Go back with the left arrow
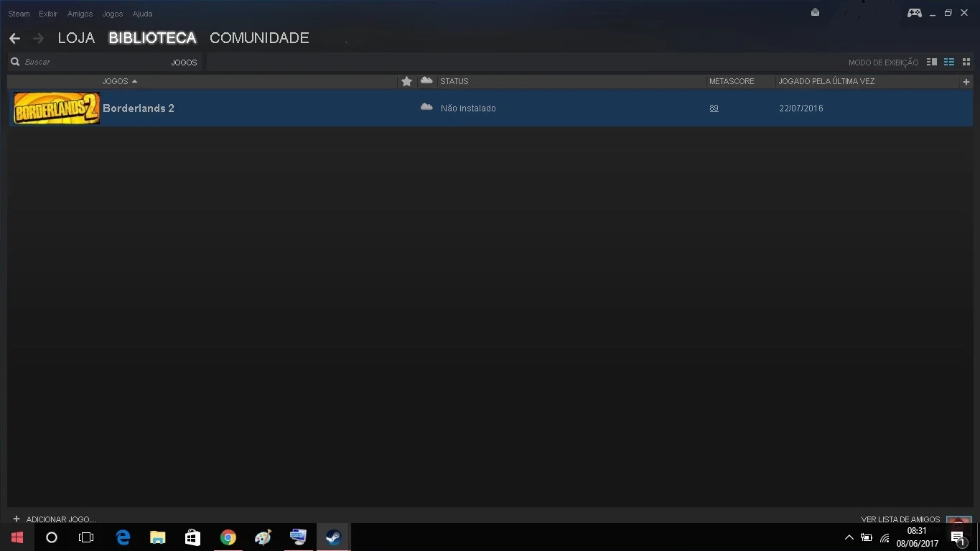980x551 pixels. (x=14, y=38)
